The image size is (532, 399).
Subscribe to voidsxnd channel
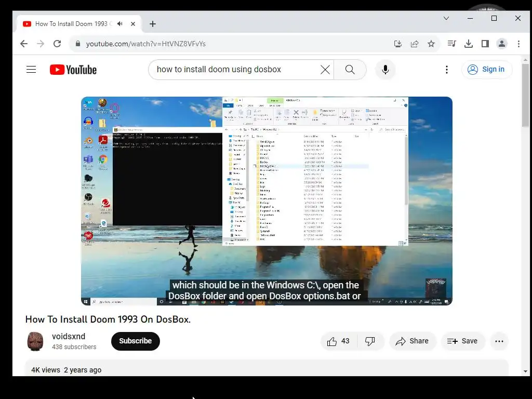[136, 341]
